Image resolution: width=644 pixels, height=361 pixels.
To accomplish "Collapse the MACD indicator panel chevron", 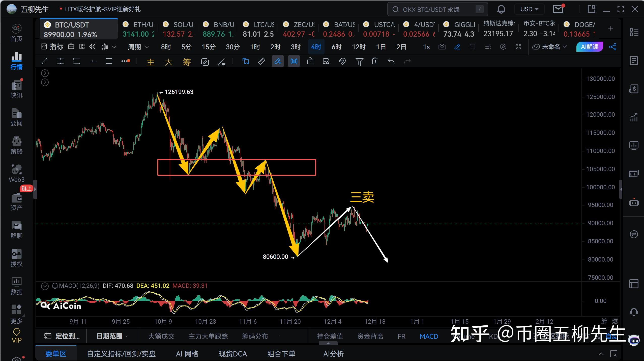I will click(45, 286).
